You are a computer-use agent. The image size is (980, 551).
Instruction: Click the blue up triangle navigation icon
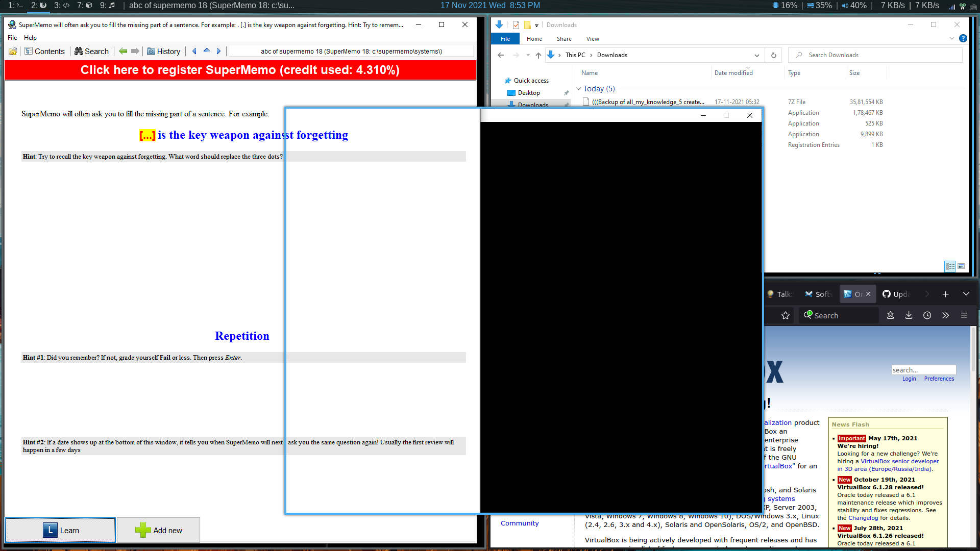coord(207,51)
